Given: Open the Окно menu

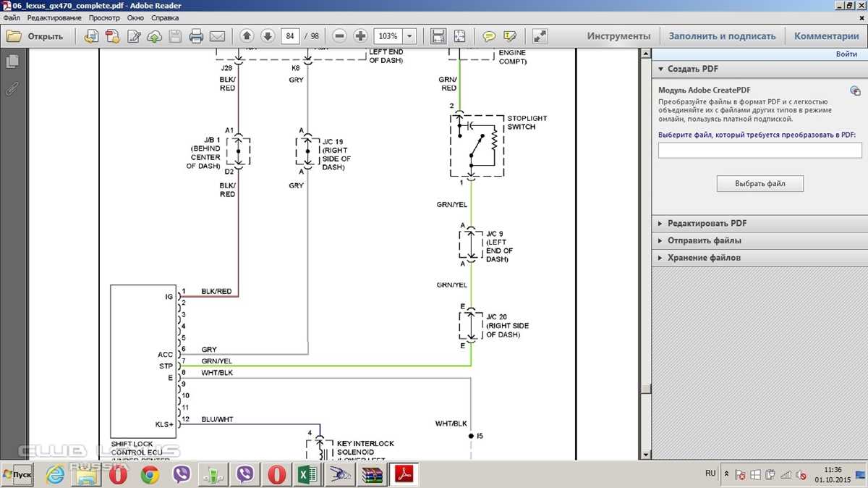Looking at the screenshot, I should pos(135,17).
